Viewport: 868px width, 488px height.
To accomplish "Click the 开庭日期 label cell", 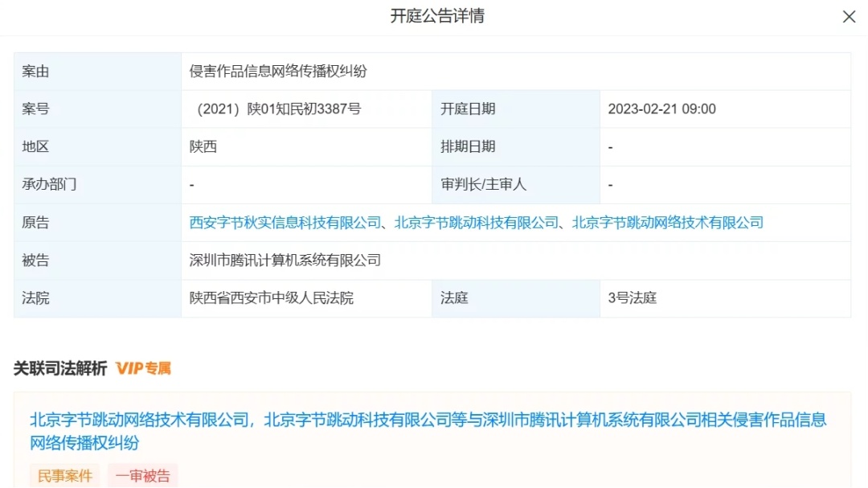I will [x=516, y=109].
